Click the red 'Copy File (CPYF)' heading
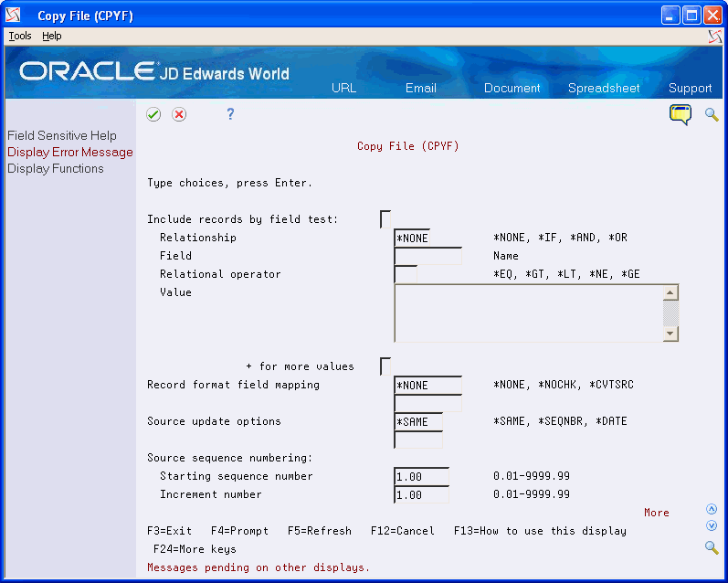The image size is (728, 583). click(x=408, y=146)
